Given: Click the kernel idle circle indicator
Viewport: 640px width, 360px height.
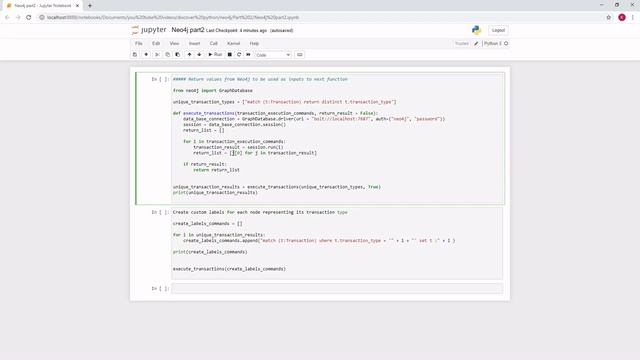Looking at the screenshot, I should (x=506, y=44).
